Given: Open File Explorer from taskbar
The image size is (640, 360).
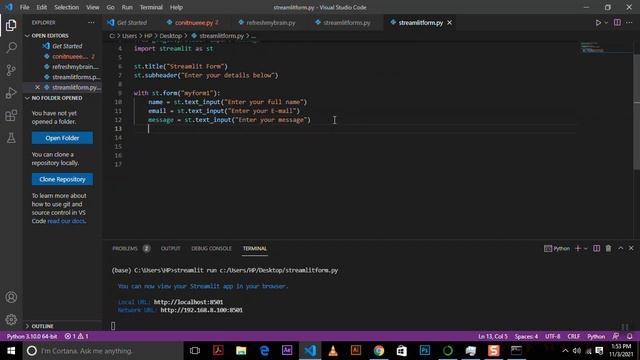Looking at the screenshot, I should [x=241, y=351].
